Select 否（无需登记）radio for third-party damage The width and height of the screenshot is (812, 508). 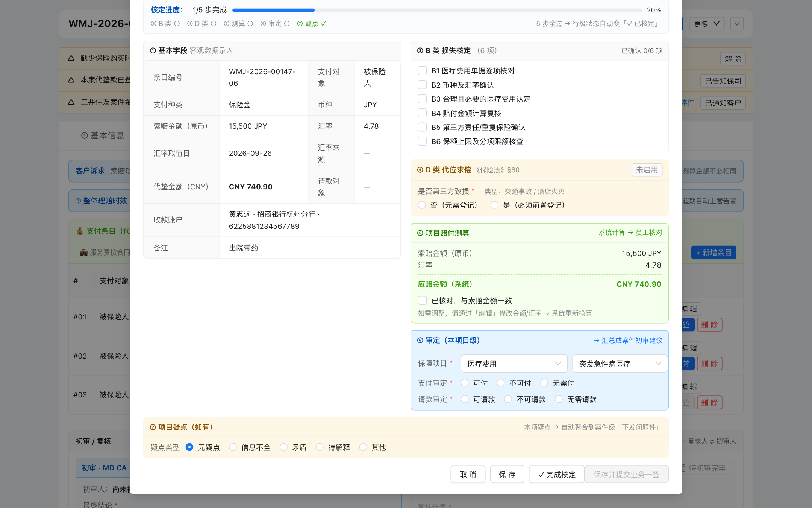(422, 205)
